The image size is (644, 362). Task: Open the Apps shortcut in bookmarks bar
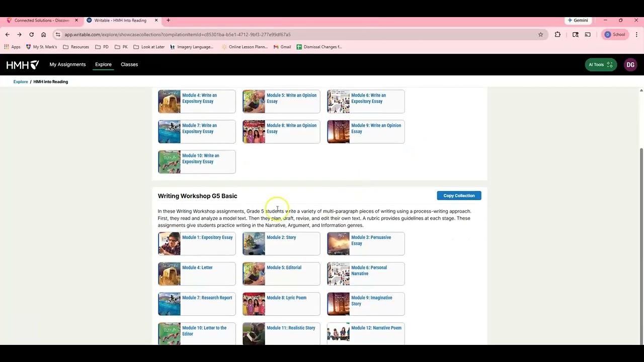point(12,47)
